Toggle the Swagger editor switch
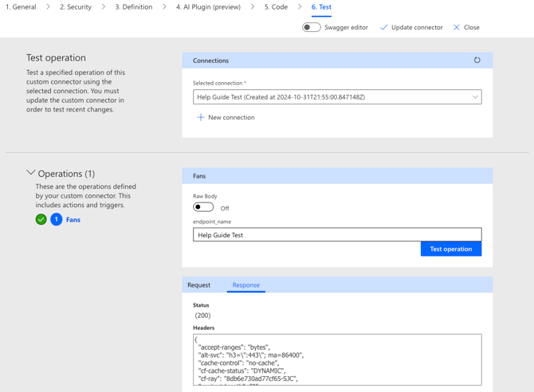This screenshot has height=392, width=534. pyautogui.click(x=312, y=27)
